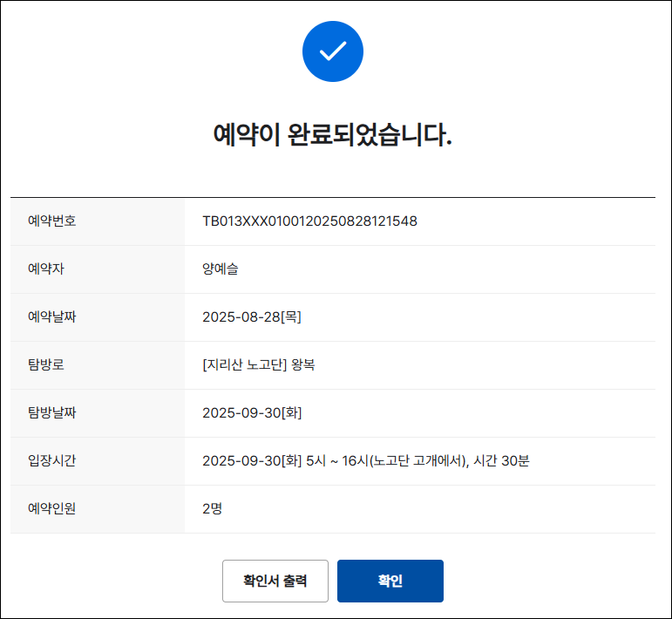This screenshot has width=672, height=619.
Task: Click the 확인서 출력 button
Action: pos(275,581)
